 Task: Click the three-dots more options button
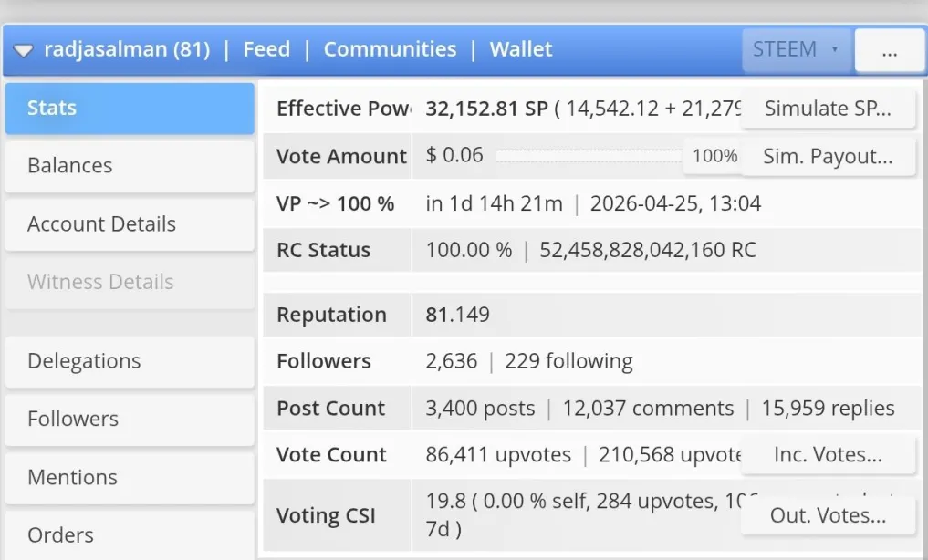coord(890,51)
